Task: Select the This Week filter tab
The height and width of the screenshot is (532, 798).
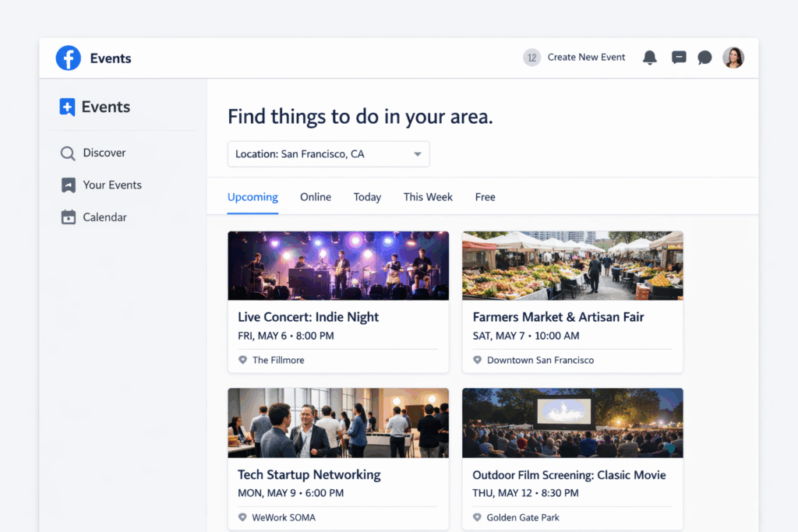Action: coord(428,197)
